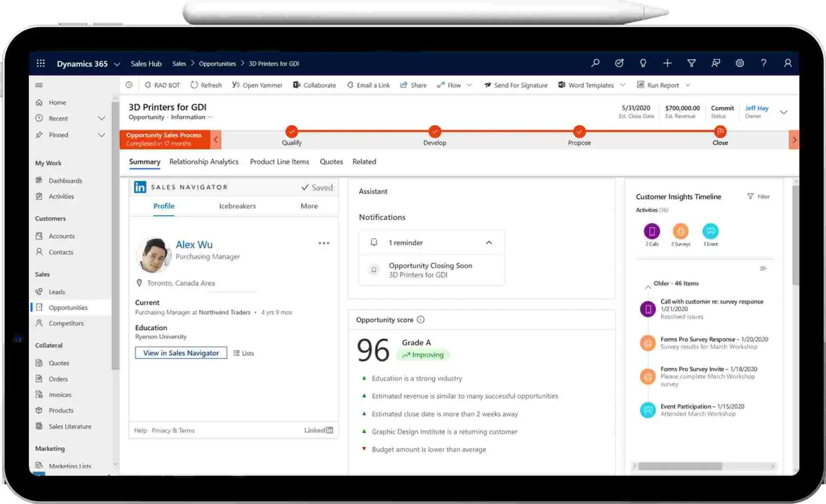This screenshot has width=826, height=504.
Task: Select the Profile tab in Sales Navigator
Action: point(164,206)
